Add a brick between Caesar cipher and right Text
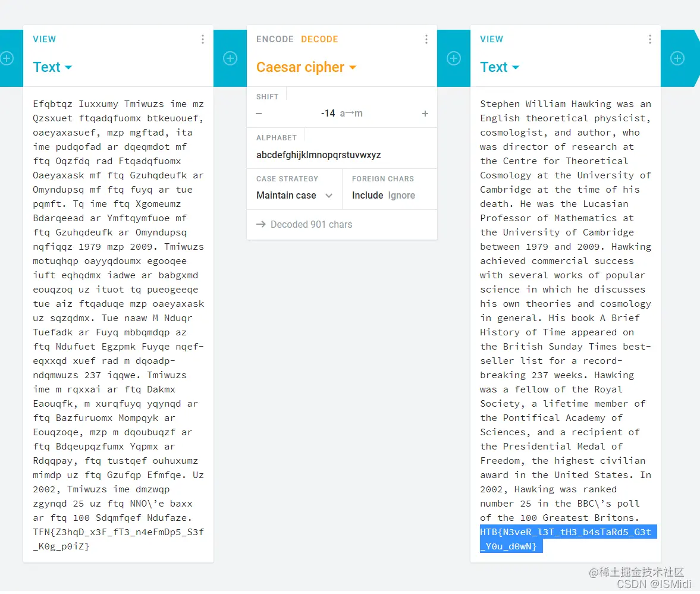 (x=454, y=58)
